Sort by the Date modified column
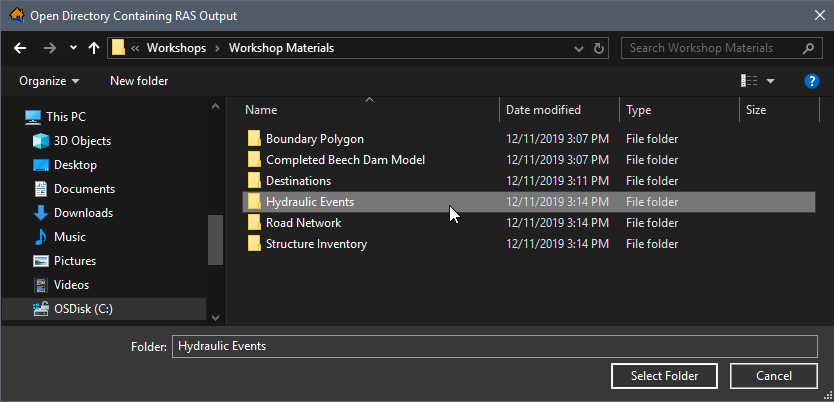Image resolution: width=834 pixels, height=402 pixels. 543,110
